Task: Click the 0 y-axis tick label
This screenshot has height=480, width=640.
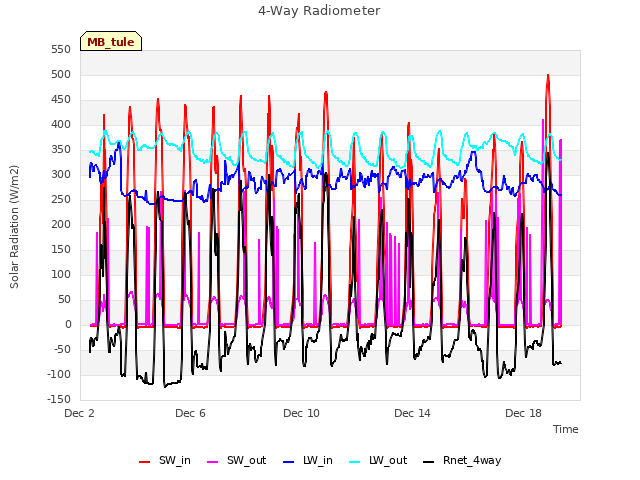Action: pos(68,324)
